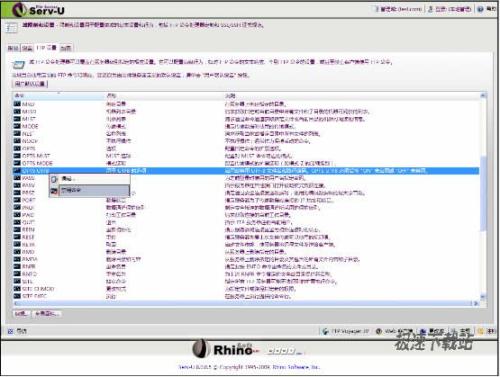This screenshot has width=500, height=377.
Task: Open the 加密 tab
Action: pos(66,48)
